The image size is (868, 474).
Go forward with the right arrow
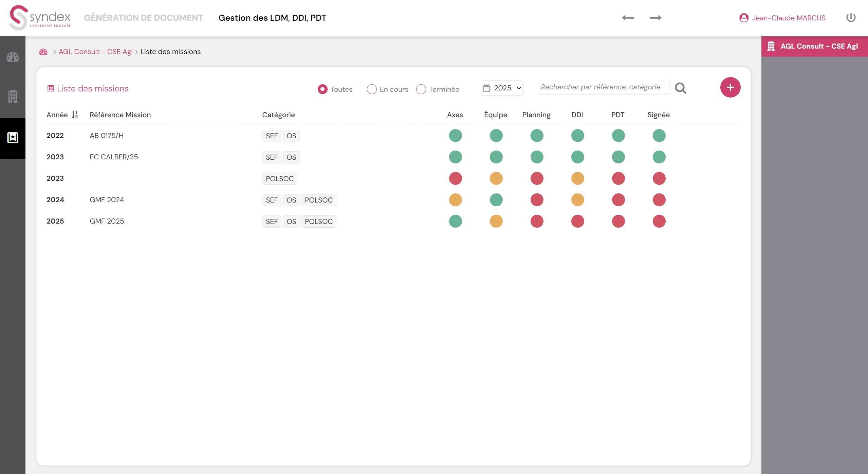click(x=655, y=18)
